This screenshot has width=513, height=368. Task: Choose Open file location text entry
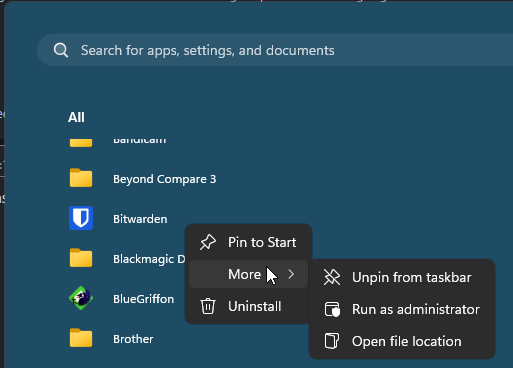point(407,341)
